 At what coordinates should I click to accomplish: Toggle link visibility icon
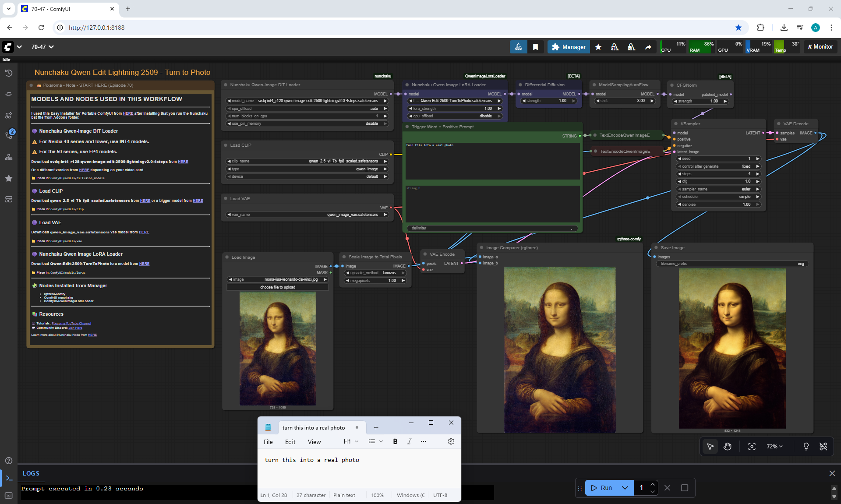[x=823, y=447]
